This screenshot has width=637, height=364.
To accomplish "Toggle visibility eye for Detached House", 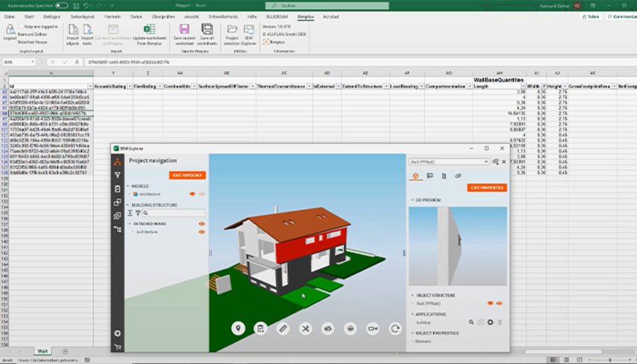I will pos(202,223).
